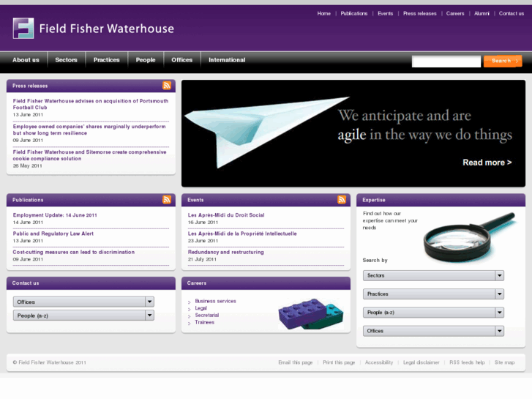Open the Contact us top link
Viewport: 532px width, 399px height.
512,14
